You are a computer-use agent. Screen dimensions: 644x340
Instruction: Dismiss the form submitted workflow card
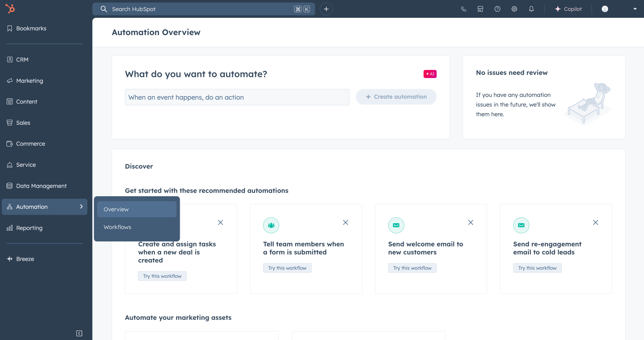point(345,222)
